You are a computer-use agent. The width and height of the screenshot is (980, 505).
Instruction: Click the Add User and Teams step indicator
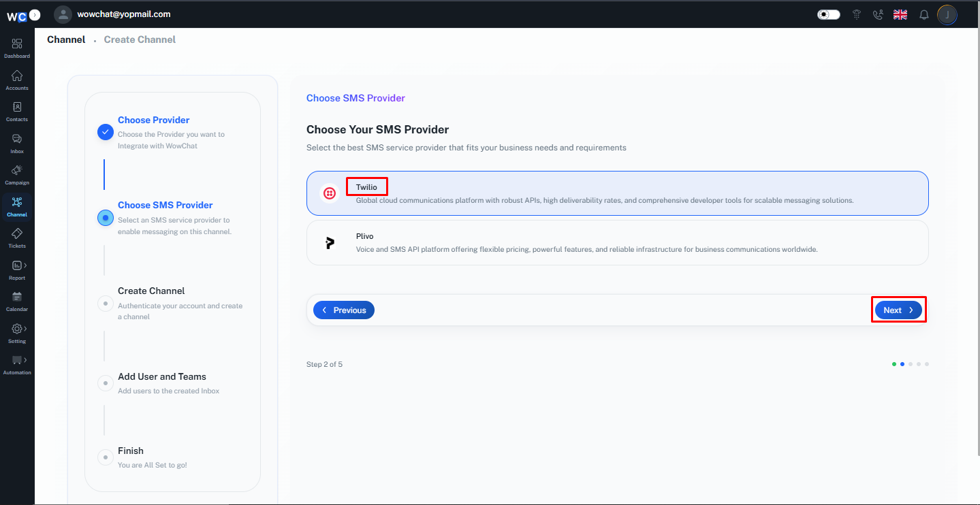pyautogui.click(x=105, y=383)
